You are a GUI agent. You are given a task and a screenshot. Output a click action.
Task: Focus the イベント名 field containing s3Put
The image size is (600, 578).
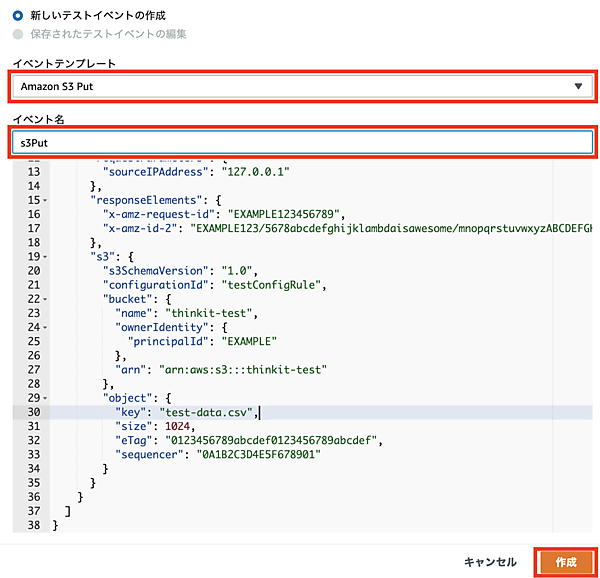point(302,143)
